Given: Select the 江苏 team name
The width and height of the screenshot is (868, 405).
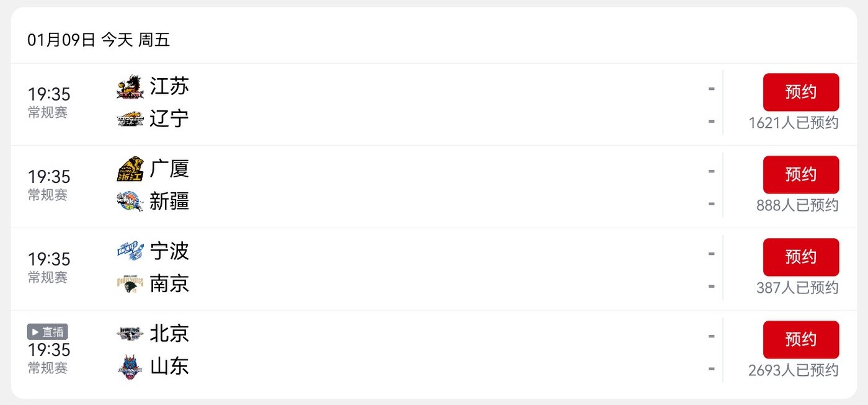Looking at the screenshot, I should point(169,86).
